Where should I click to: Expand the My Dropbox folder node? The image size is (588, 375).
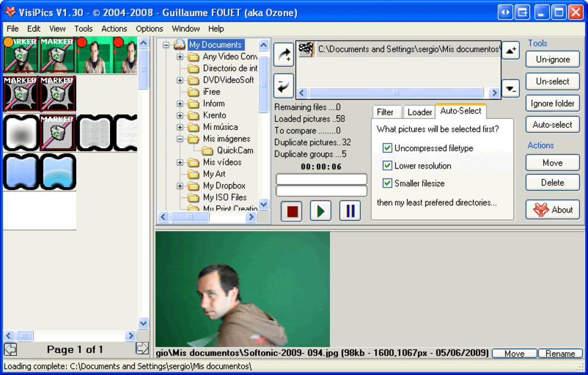coord(180,186)
